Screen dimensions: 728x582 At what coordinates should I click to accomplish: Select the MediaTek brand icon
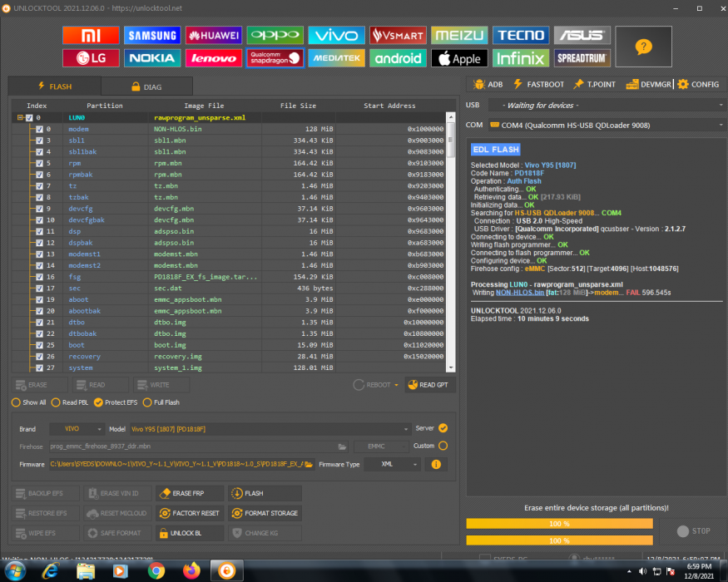tap(337, 58)
